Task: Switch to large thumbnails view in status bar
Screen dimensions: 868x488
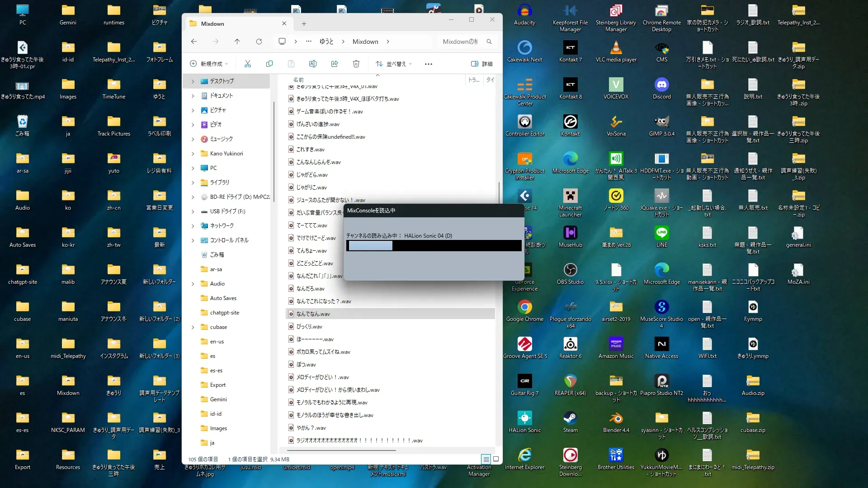Action: click(x=496, y=459)
